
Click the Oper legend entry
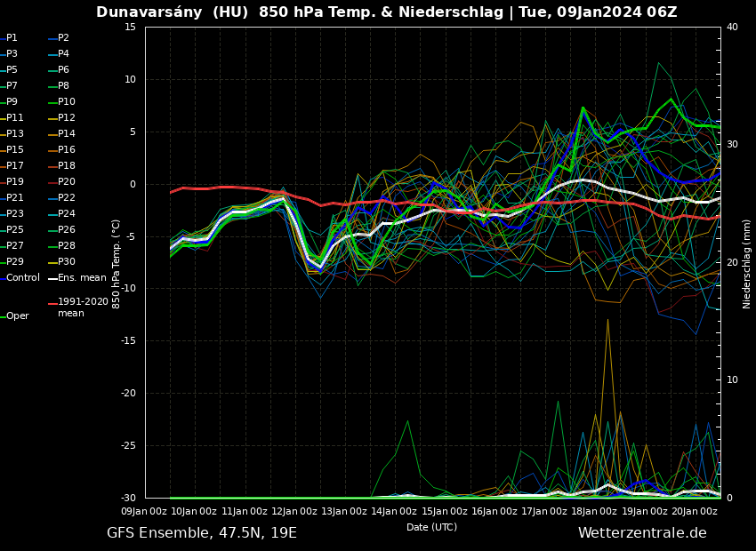(18, 316)
